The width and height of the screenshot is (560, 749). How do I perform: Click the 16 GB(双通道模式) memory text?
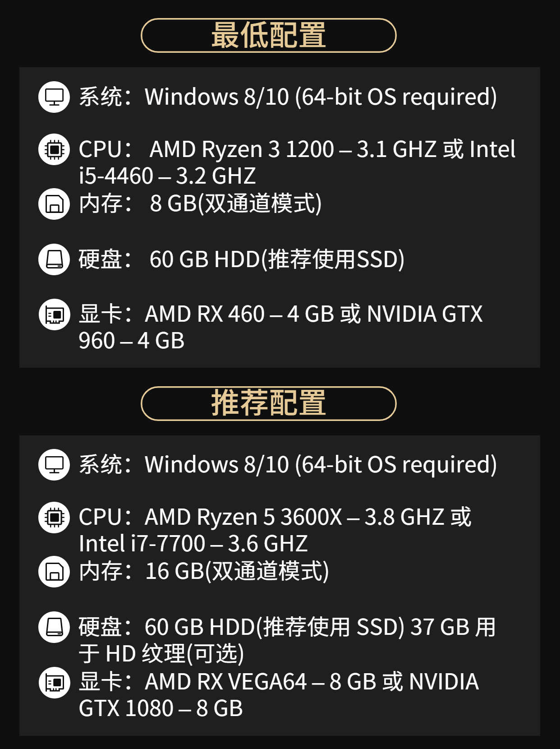[237, 571]
